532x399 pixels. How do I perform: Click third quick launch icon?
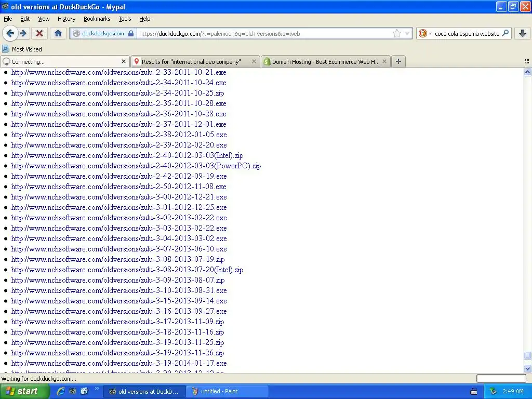[84, 391]
